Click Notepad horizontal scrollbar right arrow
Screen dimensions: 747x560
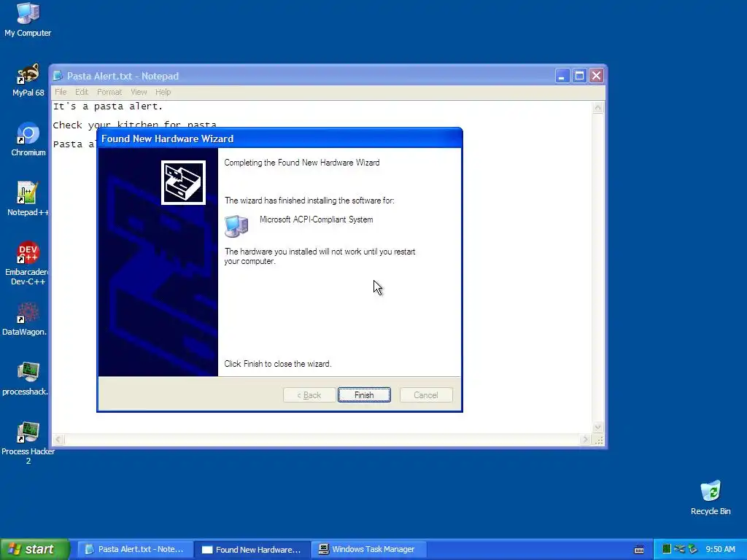click(586, 440)
